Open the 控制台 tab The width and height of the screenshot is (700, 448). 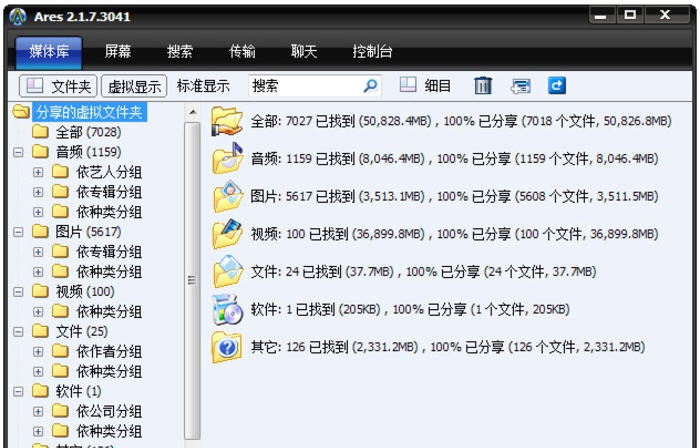point(372,52)
